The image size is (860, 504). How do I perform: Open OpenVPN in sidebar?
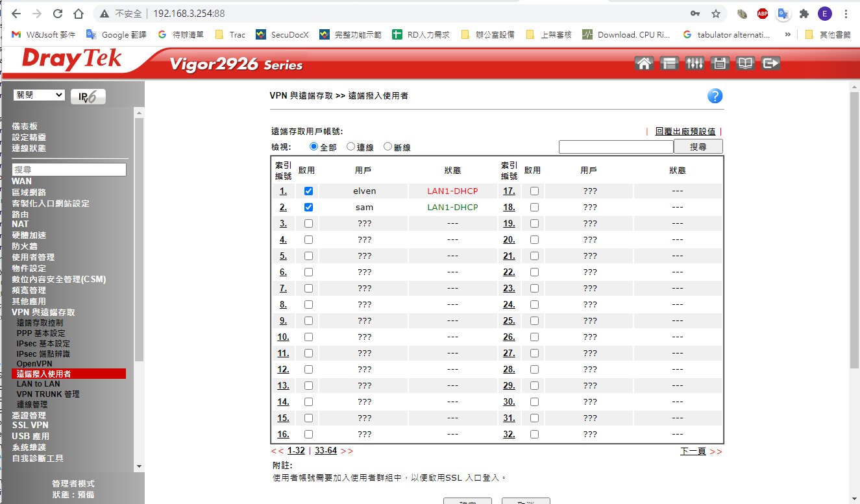[34, 364]
